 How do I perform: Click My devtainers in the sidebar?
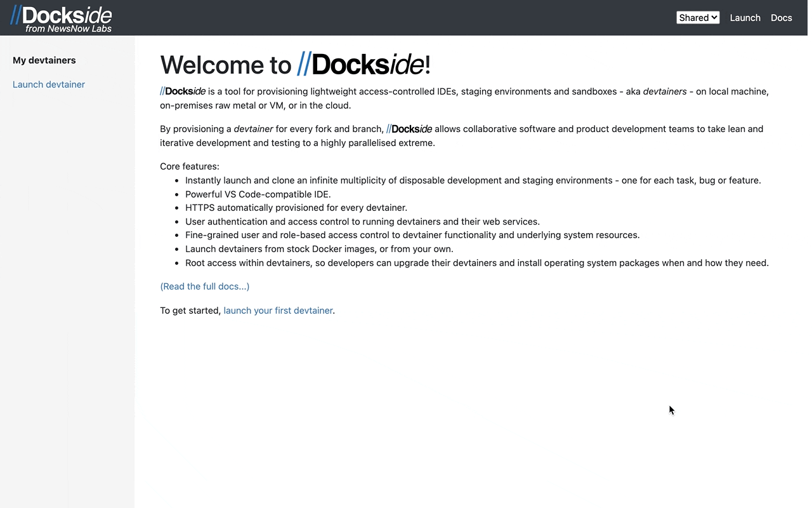[44, 60]
